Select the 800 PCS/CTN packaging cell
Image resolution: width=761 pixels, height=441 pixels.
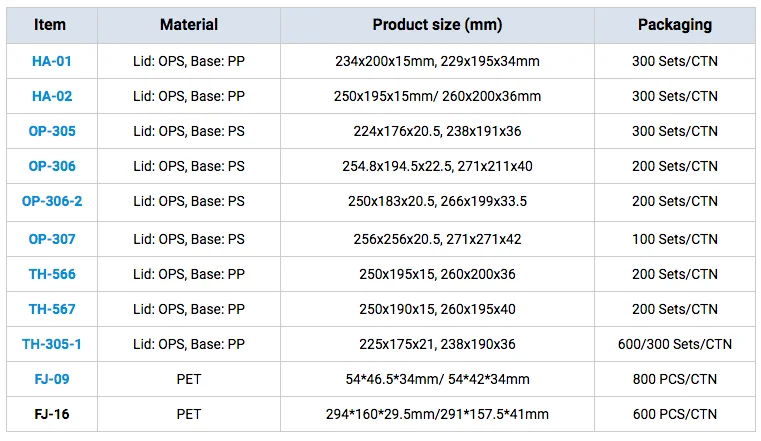pyautogui.click(x=675, y=379)
